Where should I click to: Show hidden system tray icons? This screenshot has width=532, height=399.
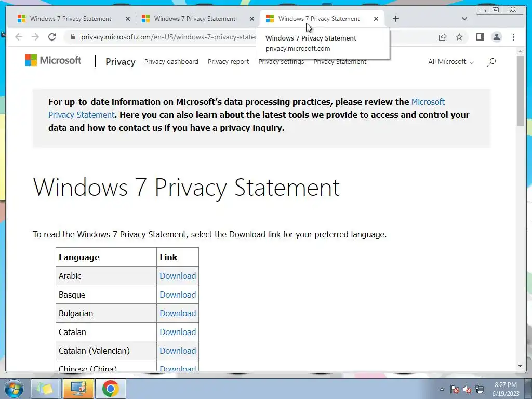point(442,389)
